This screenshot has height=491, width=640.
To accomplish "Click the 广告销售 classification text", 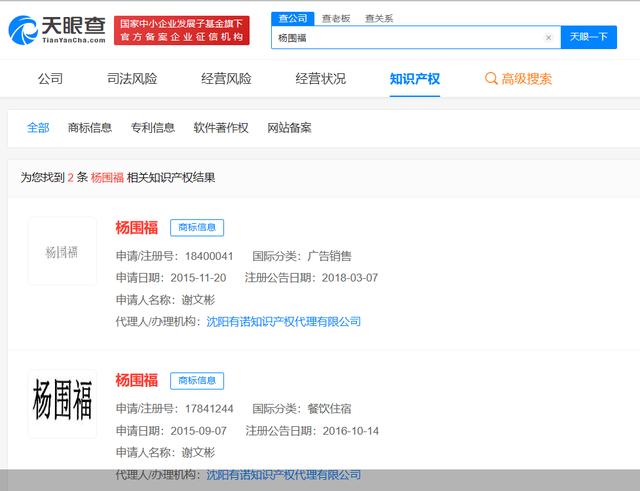I will click(x=329, y=256).
